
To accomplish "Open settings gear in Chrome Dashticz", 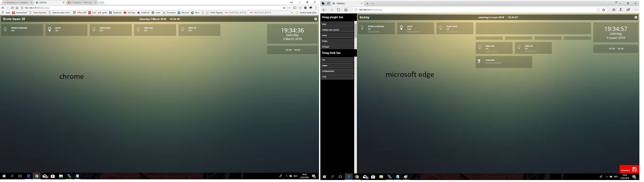I will (315, 19).
